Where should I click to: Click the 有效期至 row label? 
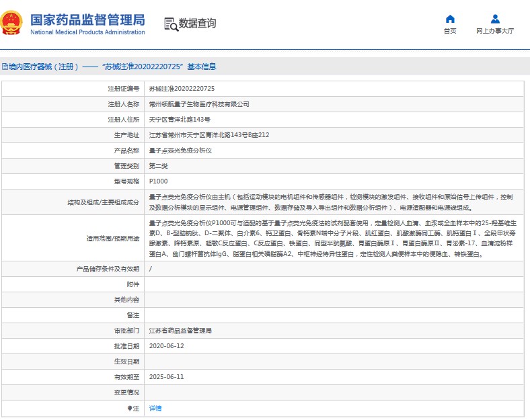click(x=126, y=377)
